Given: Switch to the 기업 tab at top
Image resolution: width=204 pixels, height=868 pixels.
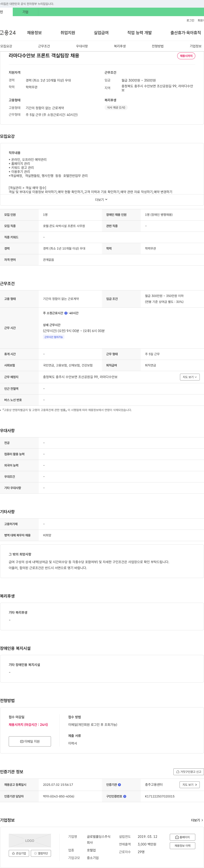Looking at the screenshot, I should coord(25,12).
